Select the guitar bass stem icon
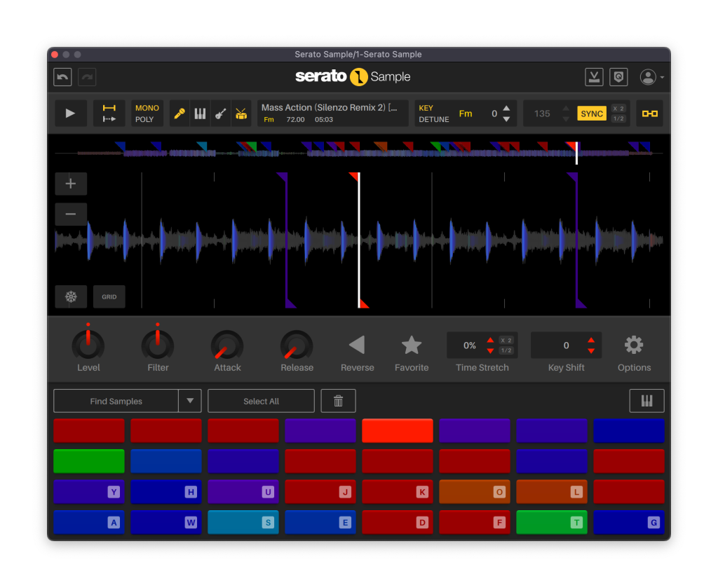718x588 pixels. [x=221, y=114]
